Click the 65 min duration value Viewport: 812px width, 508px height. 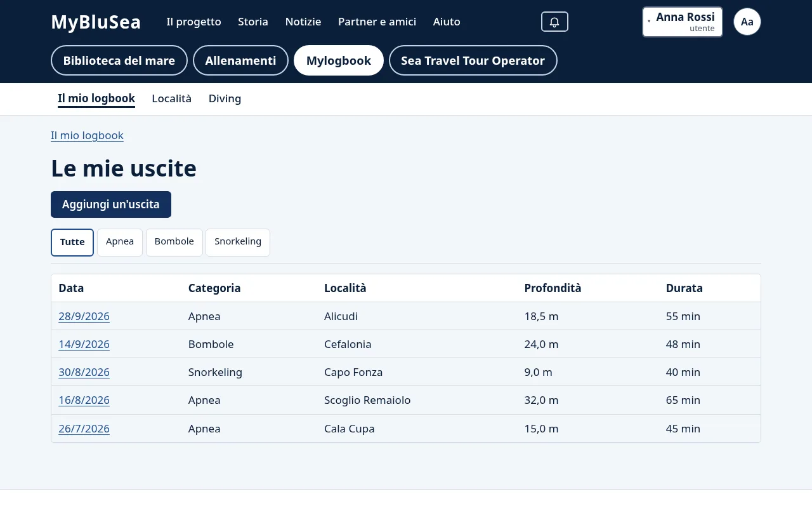(683, 400)
